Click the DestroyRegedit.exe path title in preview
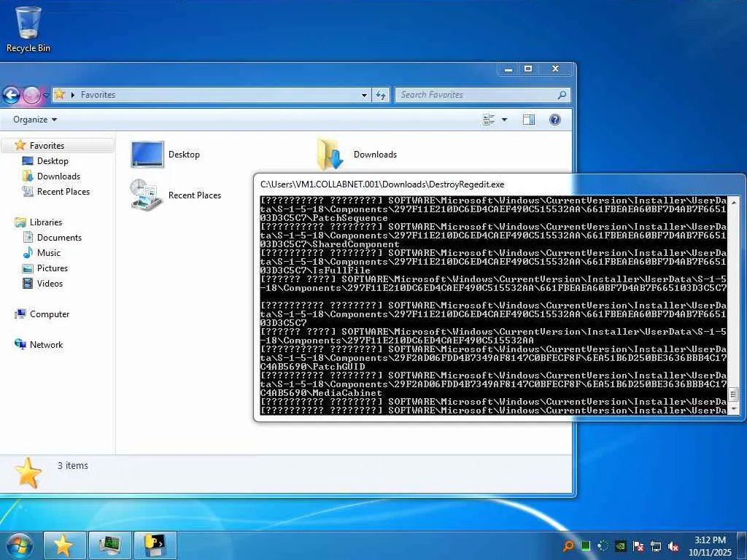 [382, 184]
